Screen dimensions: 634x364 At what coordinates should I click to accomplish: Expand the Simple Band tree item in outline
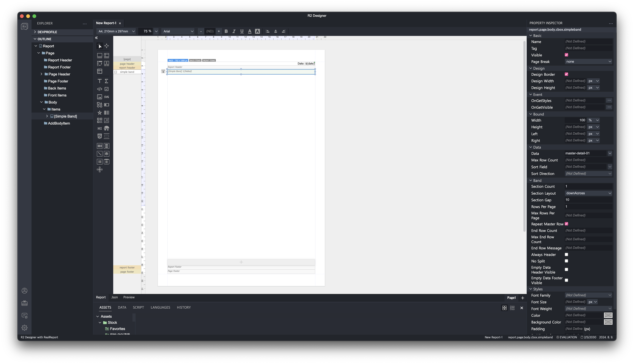click(47, 116)
